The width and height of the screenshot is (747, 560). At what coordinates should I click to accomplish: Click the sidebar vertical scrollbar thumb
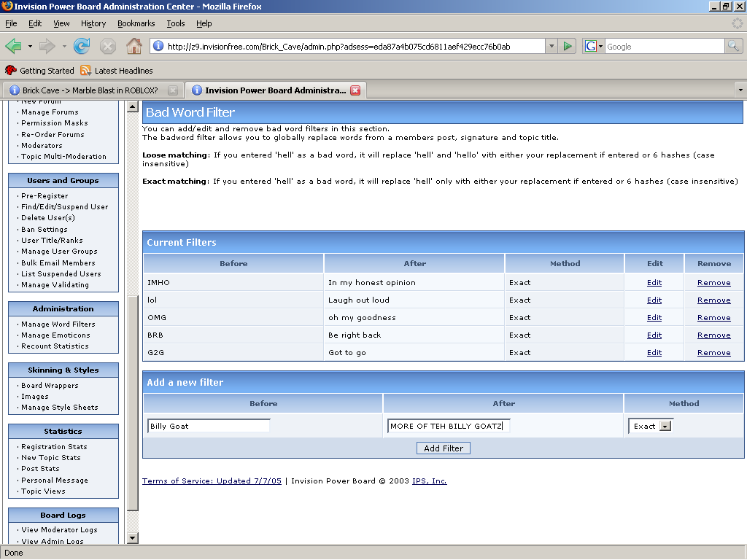pos(133,402)
